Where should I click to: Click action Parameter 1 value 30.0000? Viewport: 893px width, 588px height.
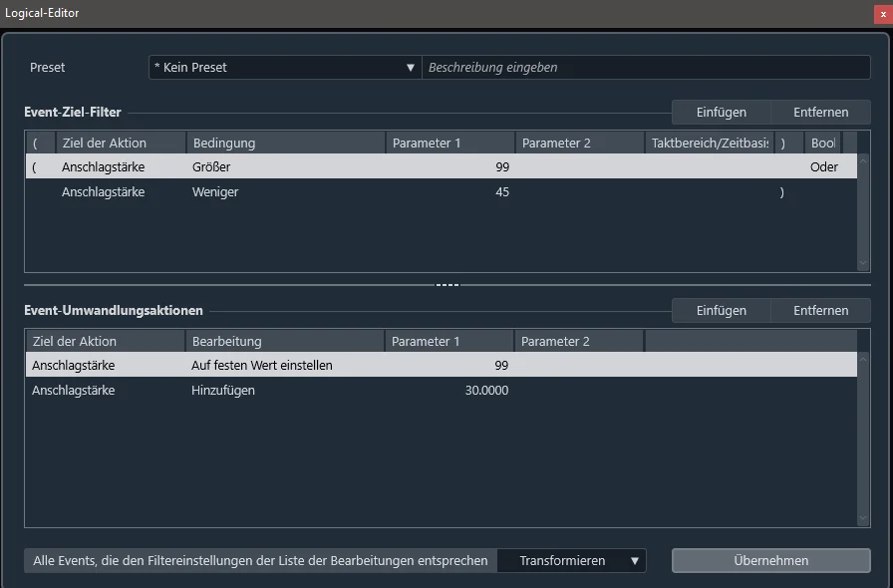coord(449,391)
